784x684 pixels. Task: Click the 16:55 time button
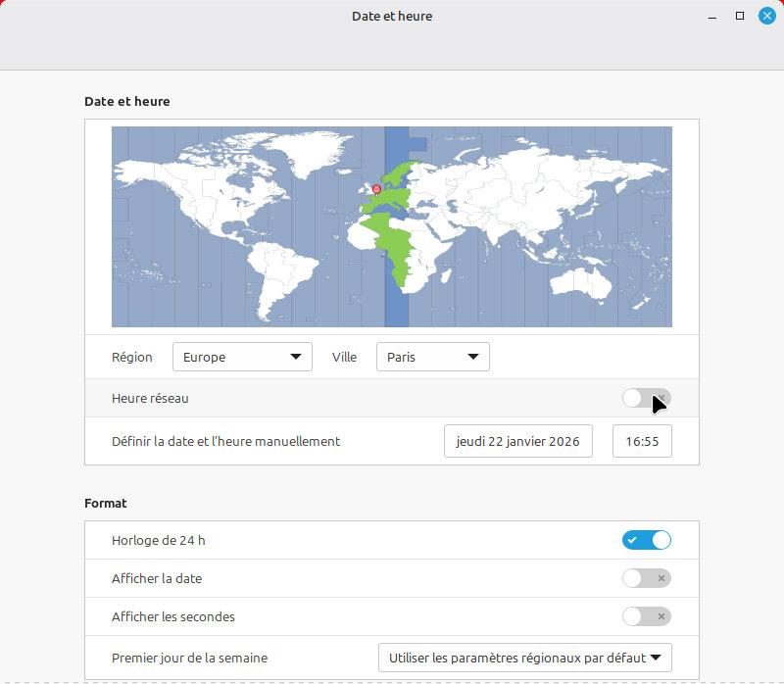point(642,441)
